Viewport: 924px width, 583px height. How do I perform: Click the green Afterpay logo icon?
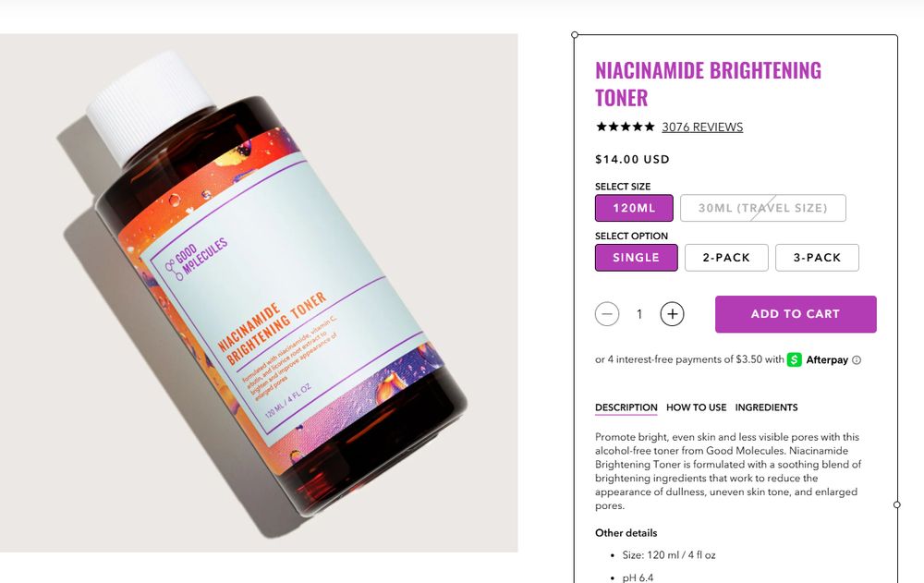pos(795,359)
